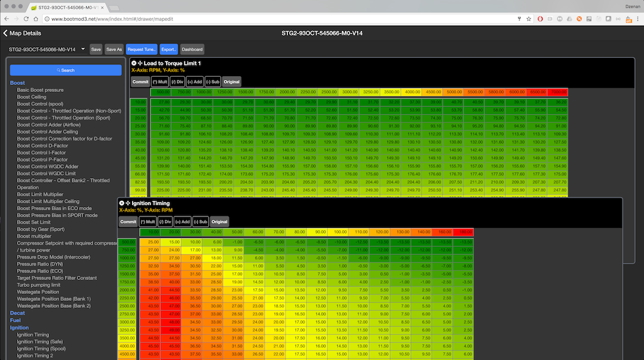The image size is (644, 360).
Task: Click Add in Load to Torque Limit 1
Action: (x=195, y=82)
